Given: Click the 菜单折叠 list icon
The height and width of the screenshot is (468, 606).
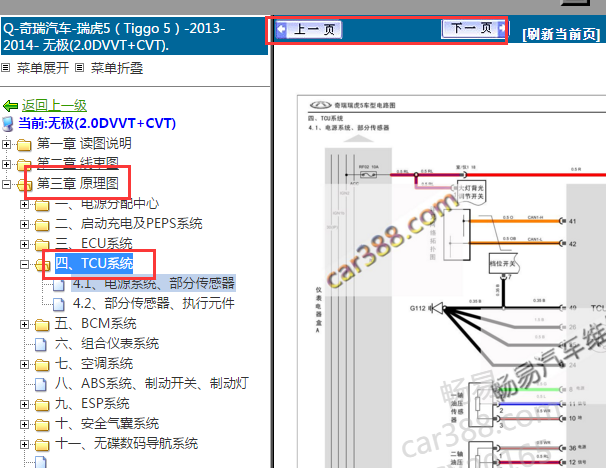Looking at the screenshot, I should coord(79,68).
